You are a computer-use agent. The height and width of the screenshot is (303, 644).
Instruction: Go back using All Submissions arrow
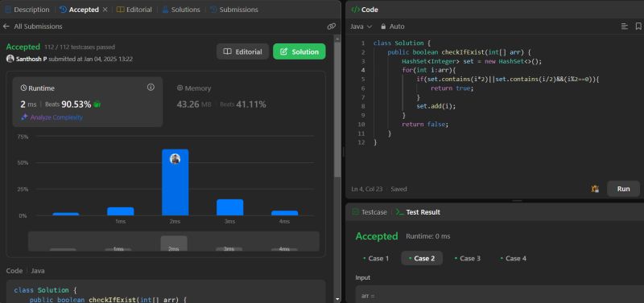pyautogui.click(x=6, y=27)
